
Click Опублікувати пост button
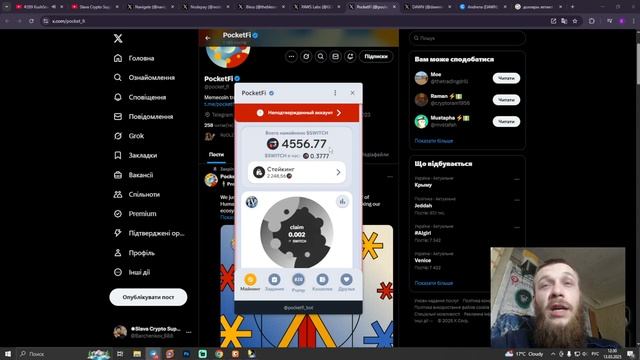click(148, 297)
